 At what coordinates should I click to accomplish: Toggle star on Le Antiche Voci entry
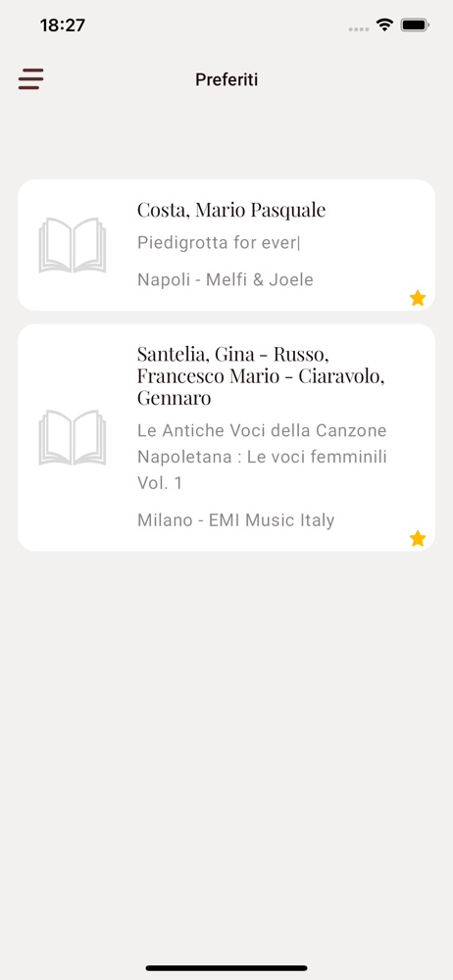pyautogui.click(x=418, y=538)
